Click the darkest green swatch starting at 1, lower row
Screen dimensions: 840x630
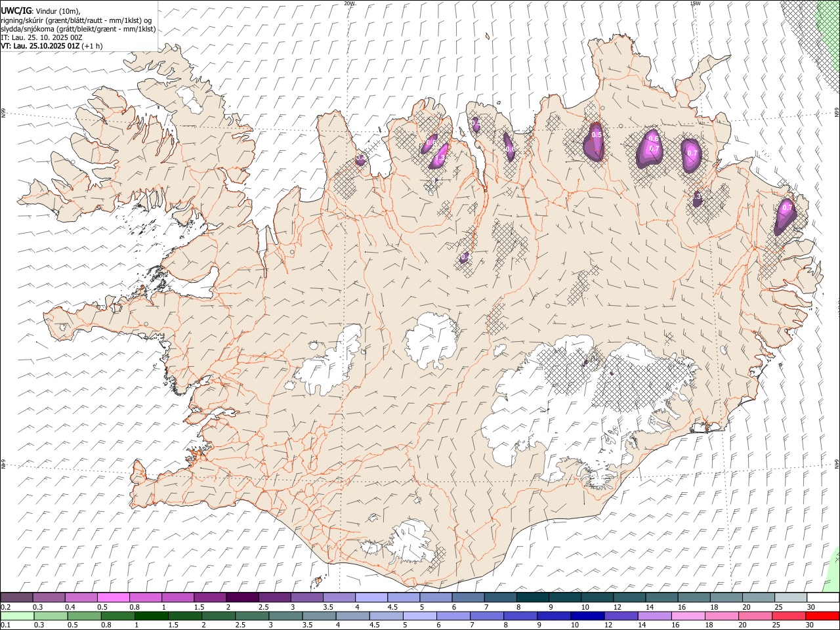coord(151,616)
